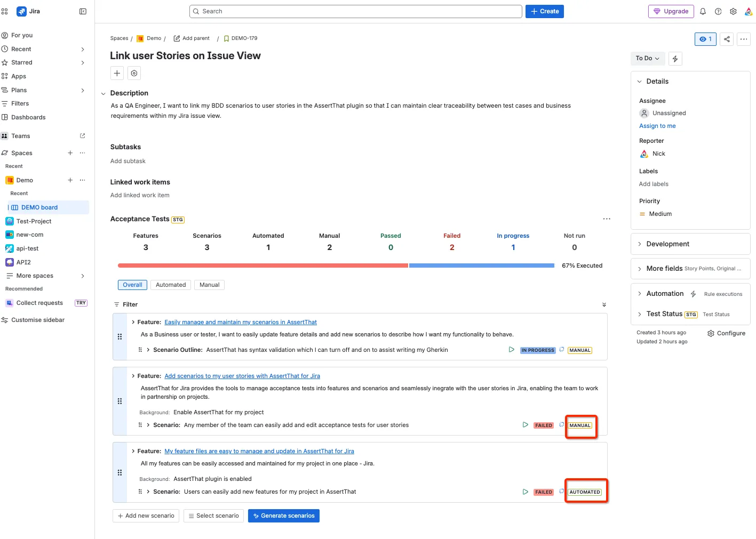
Task: Click the plus icon next to Demo space
Action: (x=70, y=180)
